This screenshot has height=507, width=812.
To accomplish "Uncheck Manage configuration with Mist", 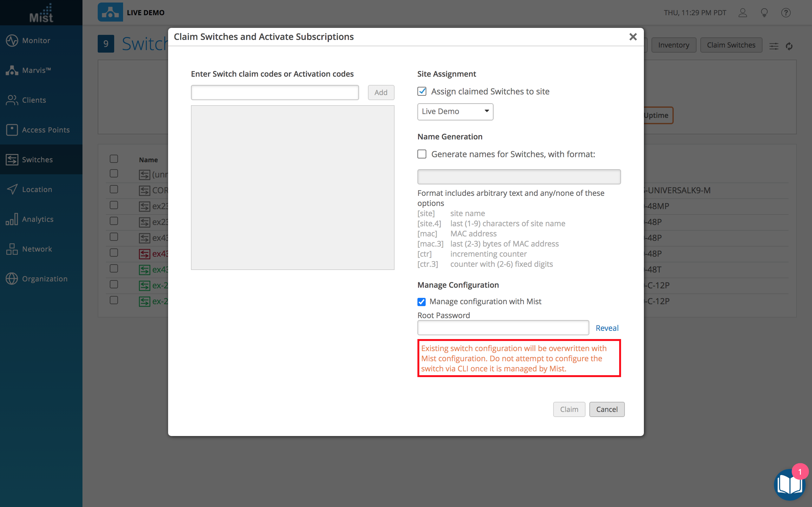I will [x=422, y=301].
